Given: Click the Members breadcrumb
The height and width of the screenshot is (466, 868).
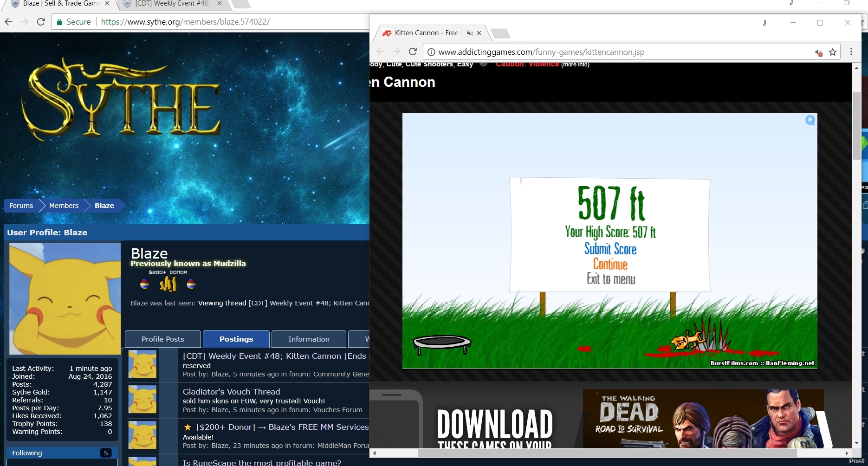Looking at the screenshot, I should pyautogui.click(x=64, y=206).
